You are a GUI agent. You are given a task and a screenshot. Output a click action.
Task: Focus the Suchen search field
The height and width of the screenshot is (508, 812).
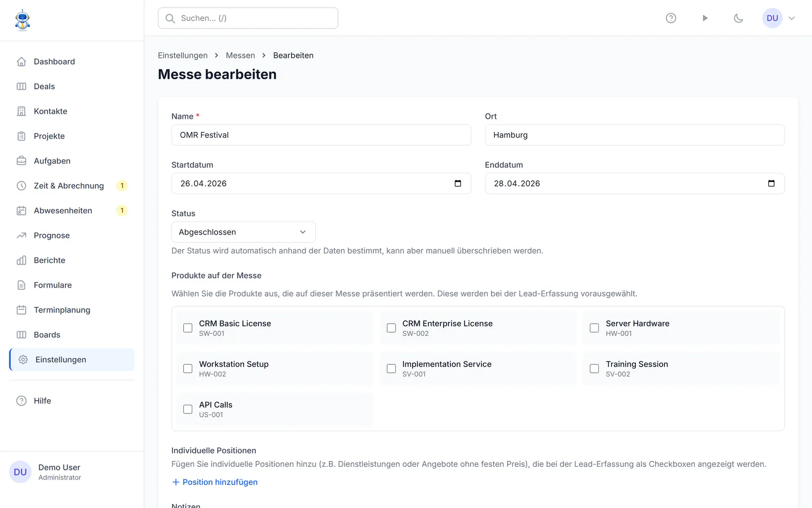[x=248, y=18]
